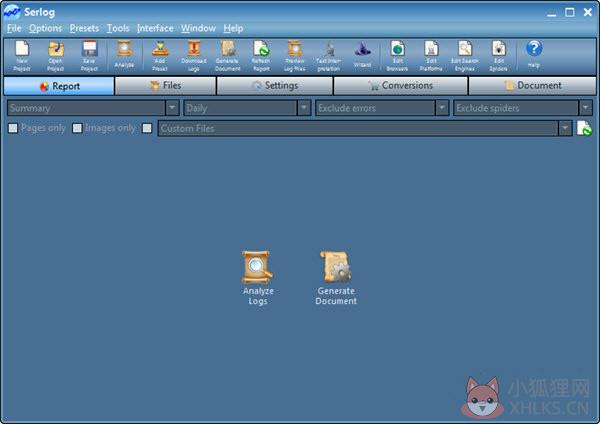Viewport: 600px width, 424px height.
Task: Open the File menu
Action: tap(14, 28)
